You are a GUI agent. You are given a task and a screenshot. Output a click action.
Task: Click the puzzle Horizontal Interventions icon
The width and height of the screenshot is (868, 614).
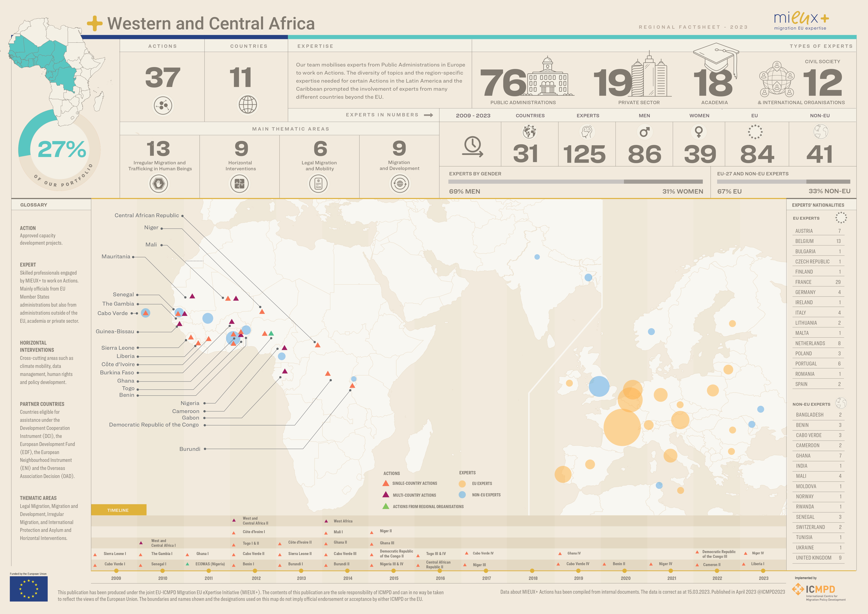click(x=240, y=184)
